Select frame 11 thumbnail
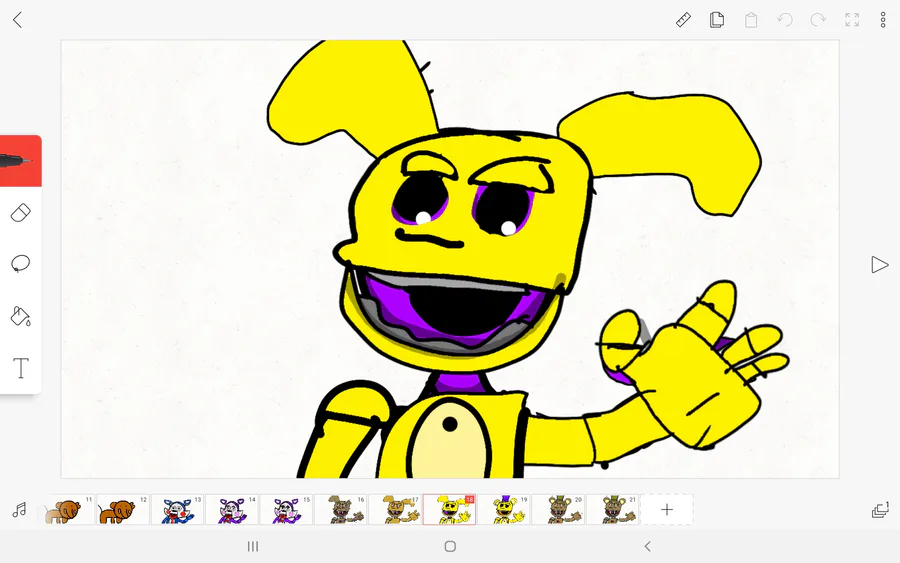Viewport: 900px width, 563px height. point(69,509)
